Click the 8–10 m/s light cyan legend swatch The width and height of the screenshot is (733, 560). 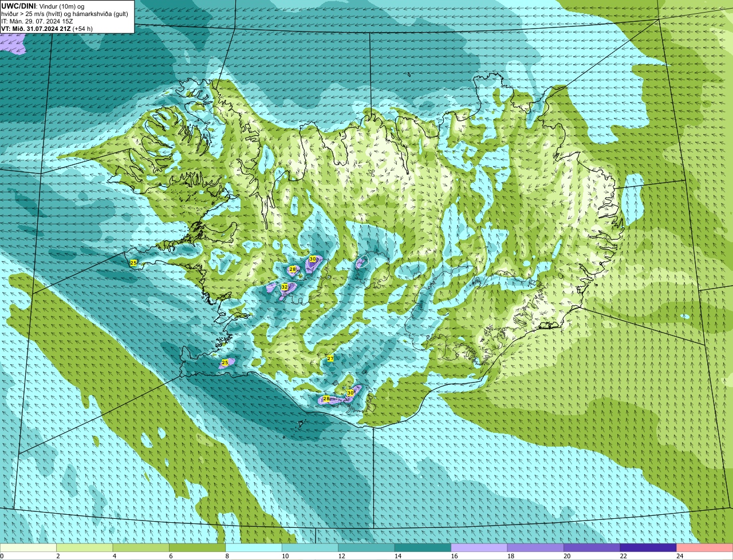click(x=254, y=547)
